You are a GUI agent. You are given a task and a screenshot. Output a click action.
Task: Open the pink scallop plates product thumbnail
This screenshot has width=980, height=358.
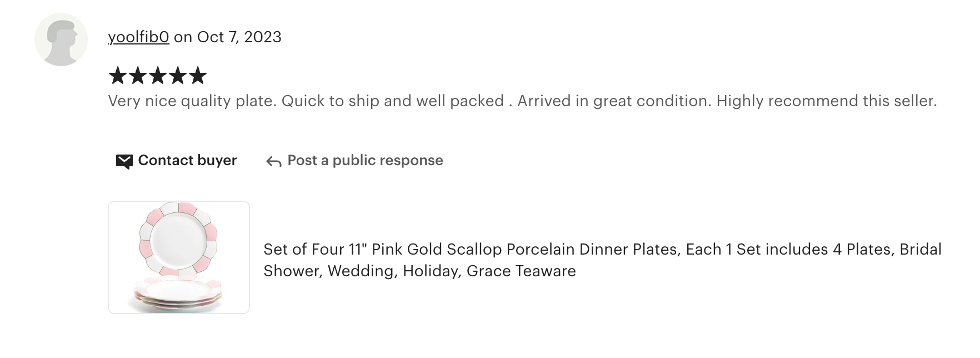pos(179,257)
